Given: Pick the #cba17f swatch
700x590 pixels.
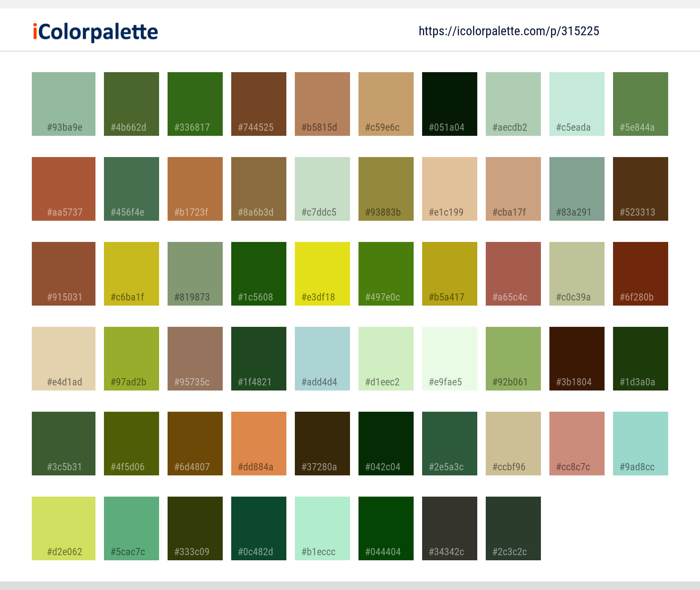Looking at the screenshot, I should click(x=513, y=189).
